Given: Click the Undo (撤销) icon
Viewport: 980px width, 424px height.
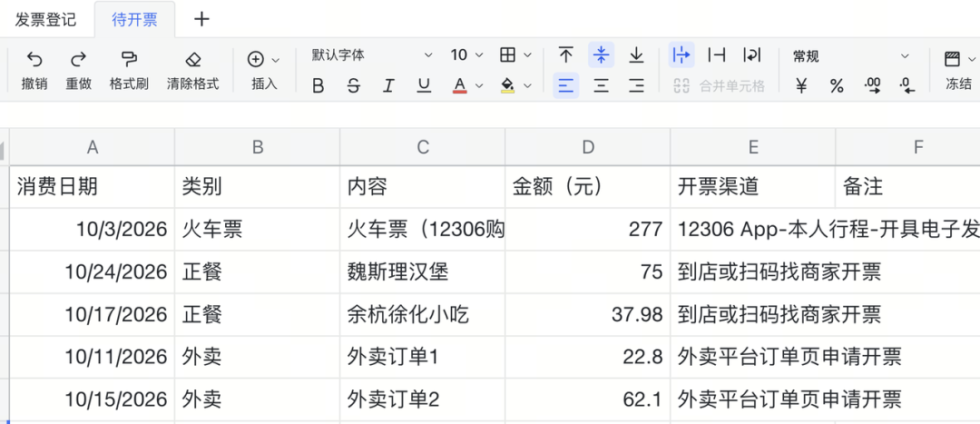Looking at the screenshot, I should [x=34, y=59].
